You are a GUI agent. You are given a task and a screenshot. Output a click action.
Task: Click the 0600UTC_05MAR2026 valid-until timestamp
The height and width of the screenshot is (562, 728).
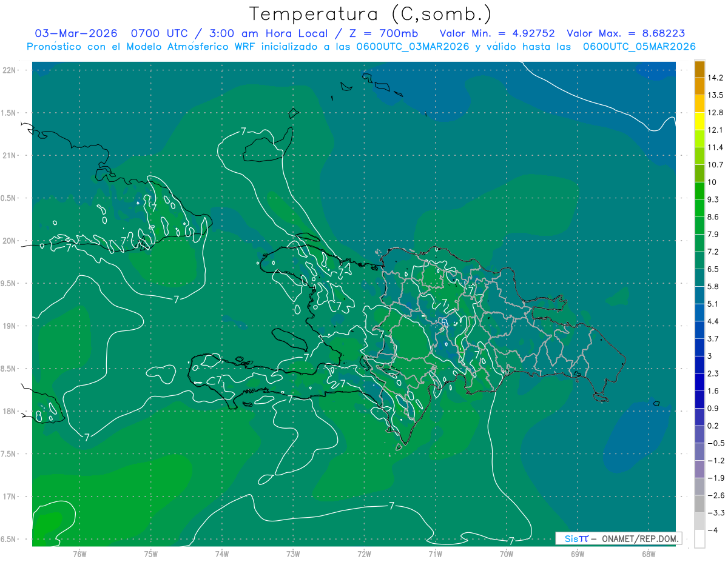tap(639, 47)
